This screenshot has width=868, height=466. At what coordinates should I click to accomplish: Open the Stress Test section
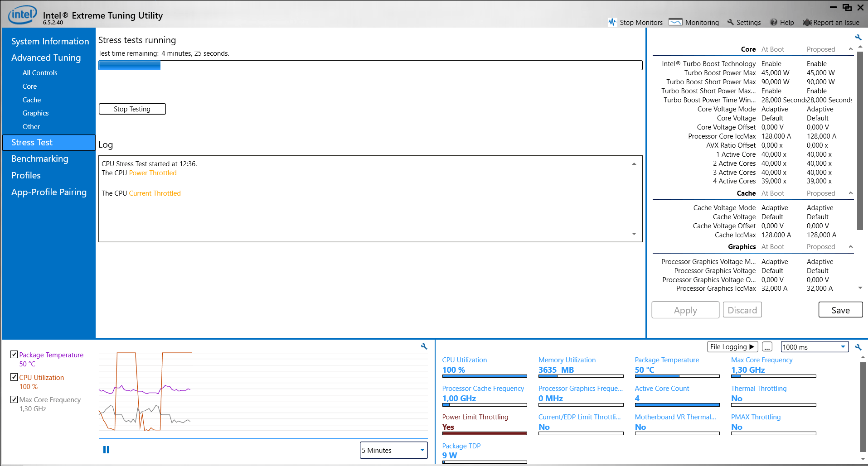click(49, 143)
